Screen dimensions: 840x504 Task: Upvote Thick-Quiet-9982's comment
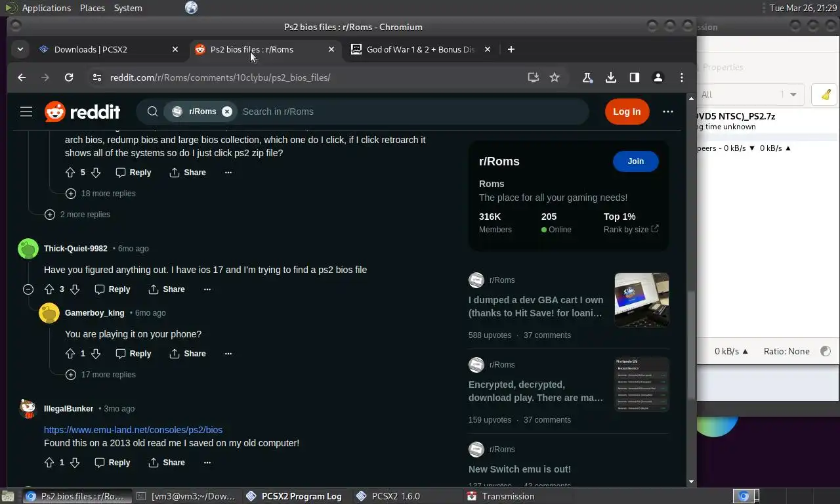[49, 289]
